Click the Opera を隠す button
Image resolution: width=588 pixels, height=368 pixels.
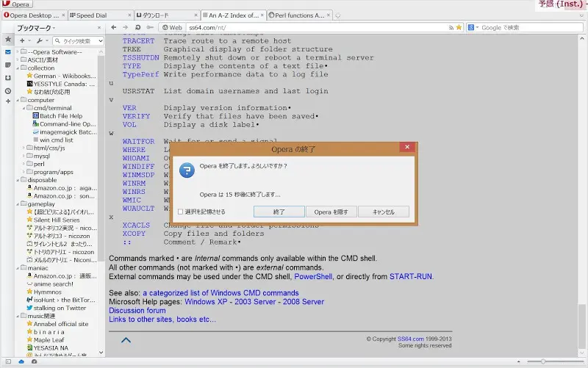331,212
